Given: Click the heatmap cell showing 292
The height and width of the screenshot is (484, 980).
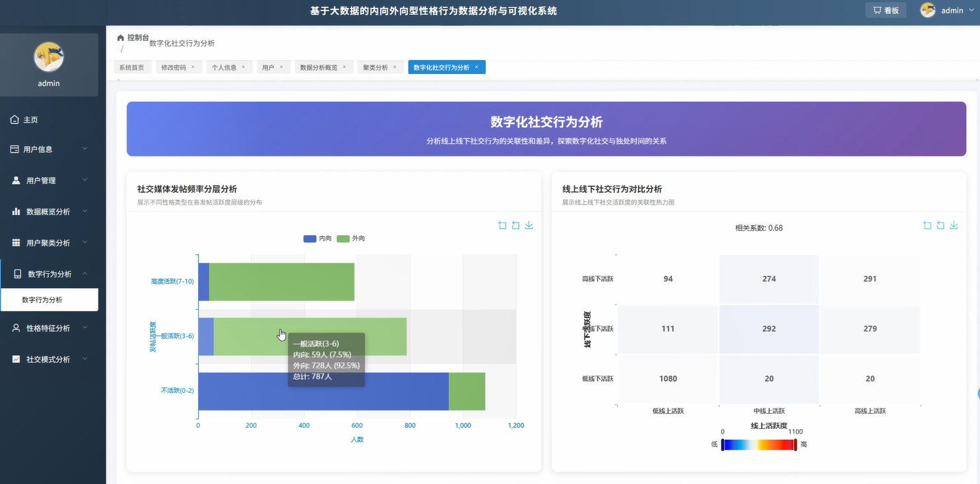Looking at the screenshot, I should [x=769, y=329].
